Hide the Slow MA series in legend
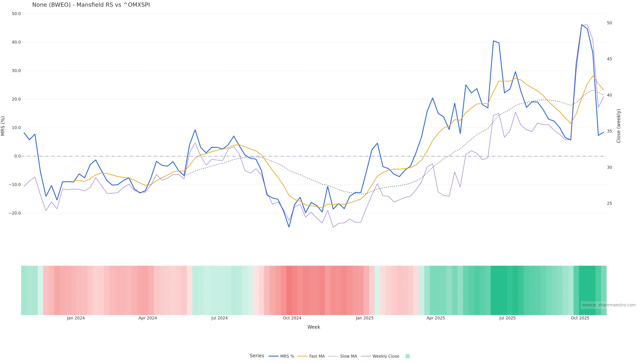Viewport: 644px width, 362px height. pyautogui.click(x=348, y=356)
